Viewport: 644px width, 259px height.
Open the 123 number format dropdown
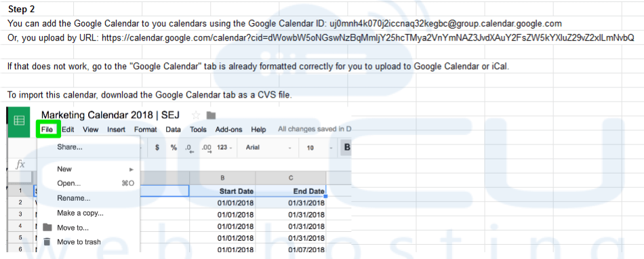point(224,147)
